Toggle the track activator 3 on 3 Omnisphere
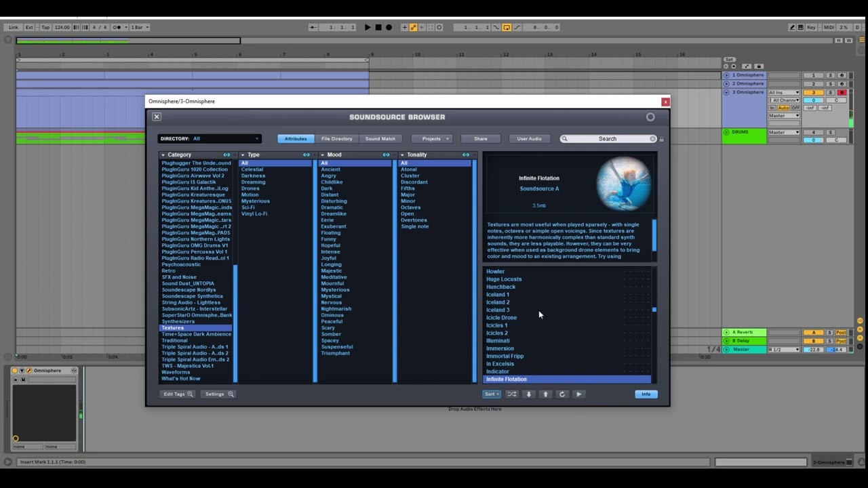868x488 pixels. tap(813, 93)
